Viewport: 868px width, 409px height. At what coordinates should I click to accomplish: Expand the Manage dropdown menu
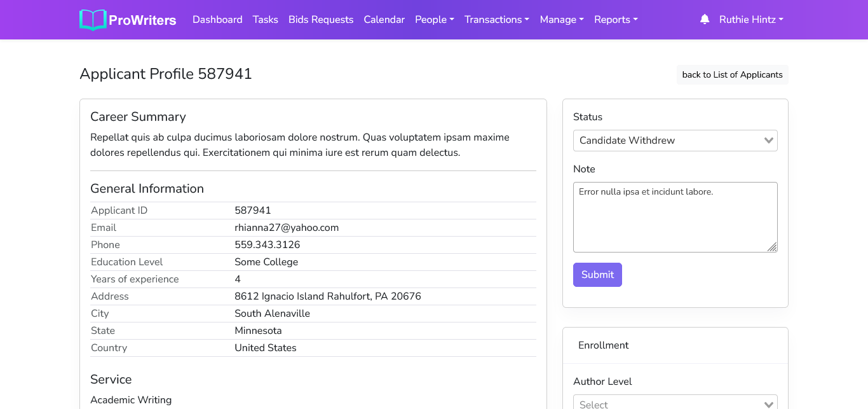(x=562, y=20)
